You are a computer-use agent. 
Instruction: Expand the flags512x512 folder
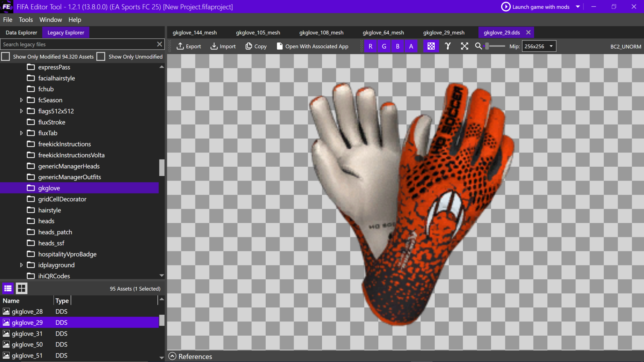pos(21,111)
